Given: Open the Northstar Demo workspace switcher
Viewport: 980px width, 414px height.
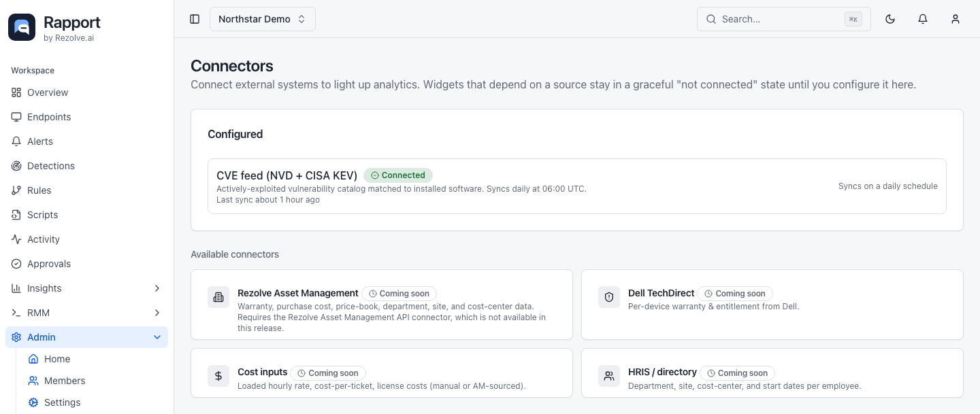Looking at the screenshot, I should 263,19.
